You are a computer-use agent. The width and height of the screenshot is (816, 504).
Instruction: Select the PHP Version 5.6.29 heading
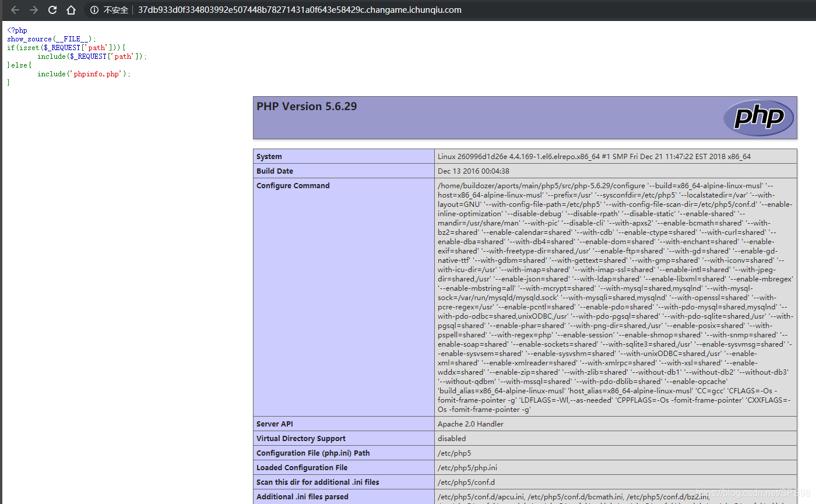coord(307,107)
